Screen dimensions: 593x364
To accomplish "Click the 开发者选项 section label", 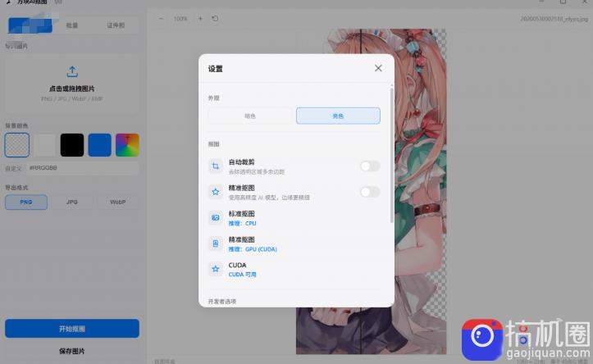I will (x=222, y=301).
